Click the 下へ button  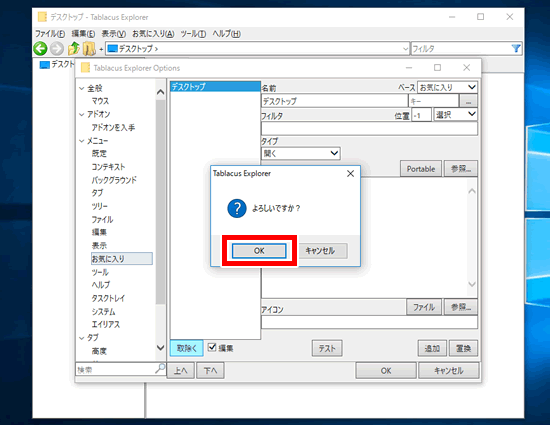tap(210, 371)
